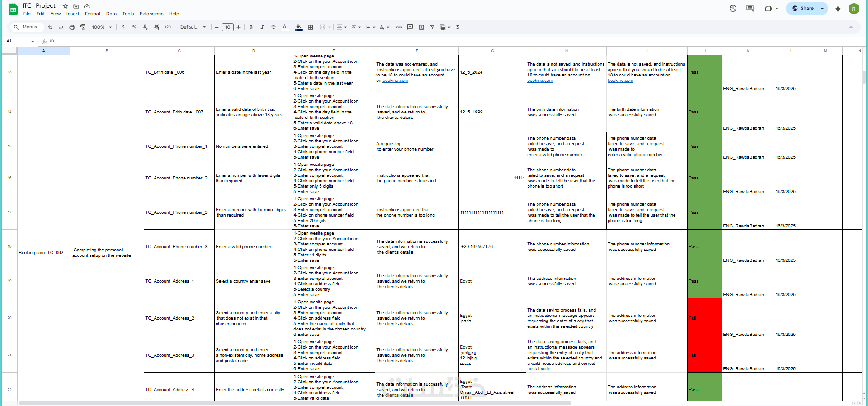Open the fill color picker

tap(299, 28)
